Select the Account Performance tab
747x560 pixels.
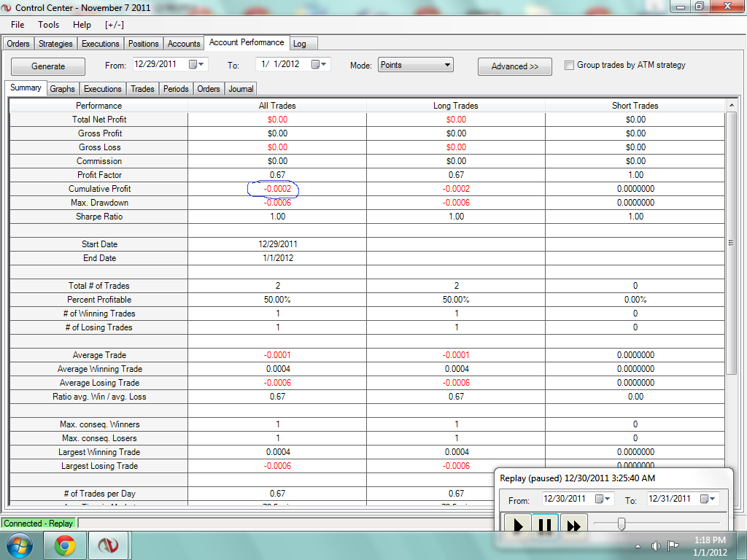point(247,42)
